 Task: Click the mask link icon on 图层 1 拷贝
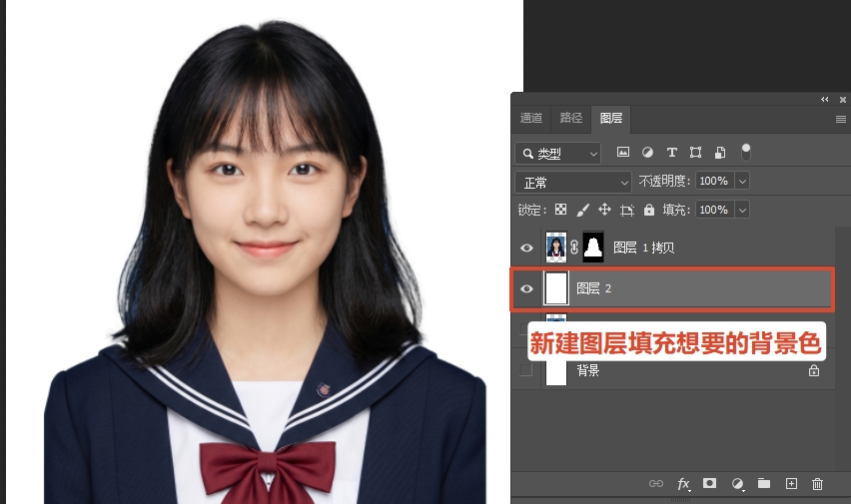point(574,248)
